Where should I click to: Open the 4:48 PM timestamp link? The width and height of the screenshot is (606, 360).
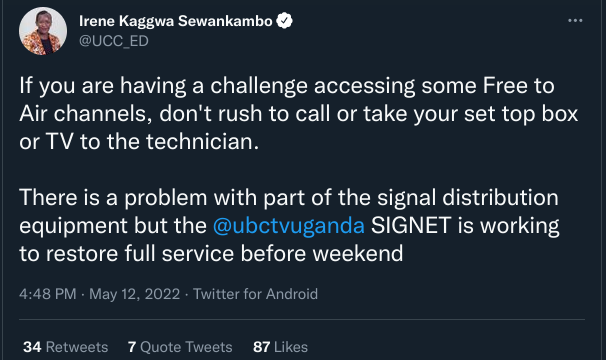point(48,294)
